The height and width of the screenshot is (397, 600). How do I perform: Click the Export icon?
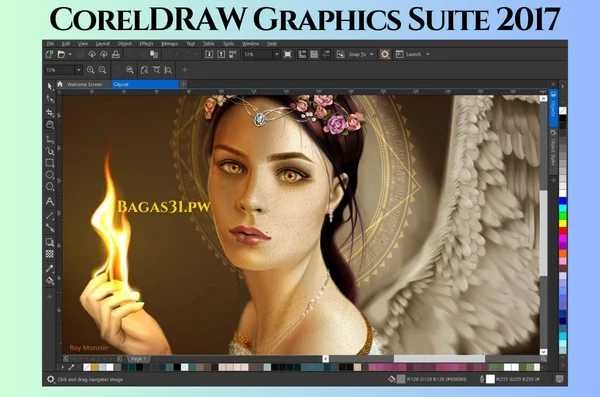221,54
